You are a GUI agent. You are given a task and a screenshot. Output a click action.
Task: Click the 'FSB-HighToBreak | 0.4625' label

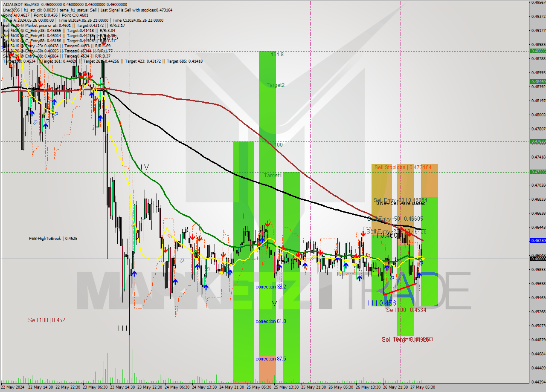pyautogui.click(x=53, y=239)
